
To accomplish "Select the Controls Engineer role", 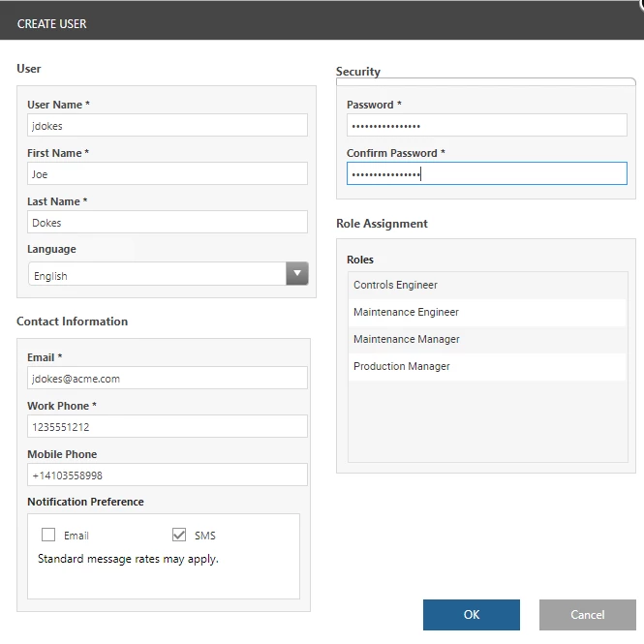I will tap(487, 285).
